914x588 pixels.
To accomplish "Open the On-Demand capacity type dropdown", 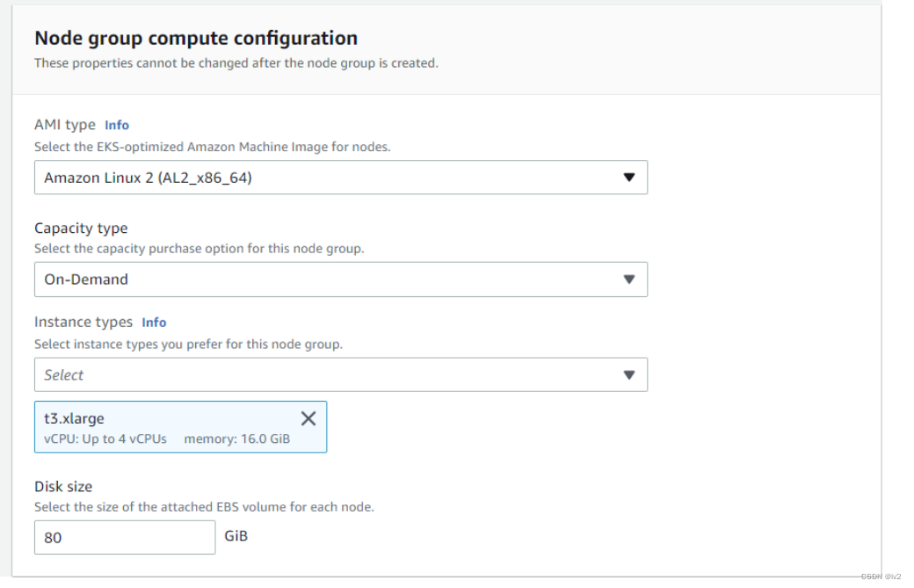I will click(340, 279).
